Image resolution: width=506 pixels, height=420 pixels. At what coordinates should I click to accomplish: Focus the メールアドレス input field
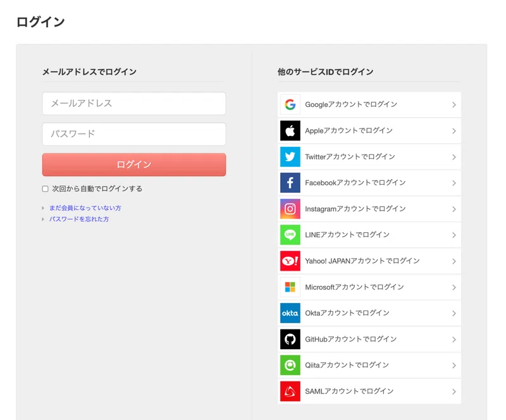click(134, 103)
